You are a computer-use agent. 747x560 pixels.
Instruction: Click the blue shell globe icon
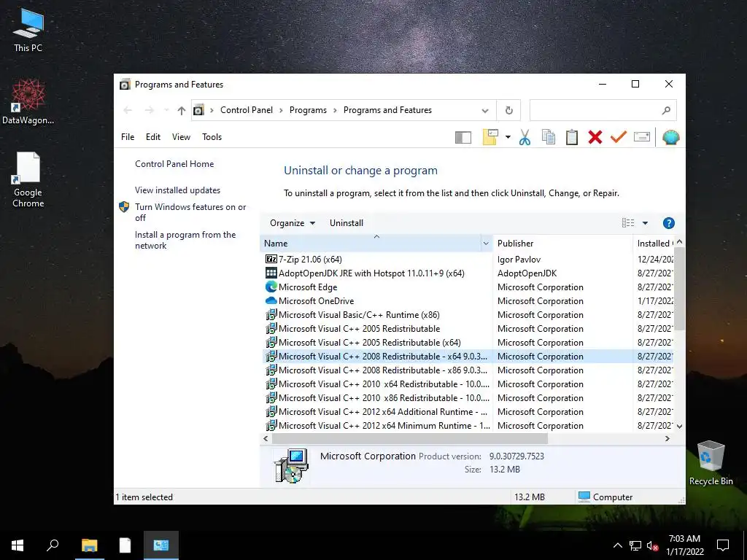671,137
